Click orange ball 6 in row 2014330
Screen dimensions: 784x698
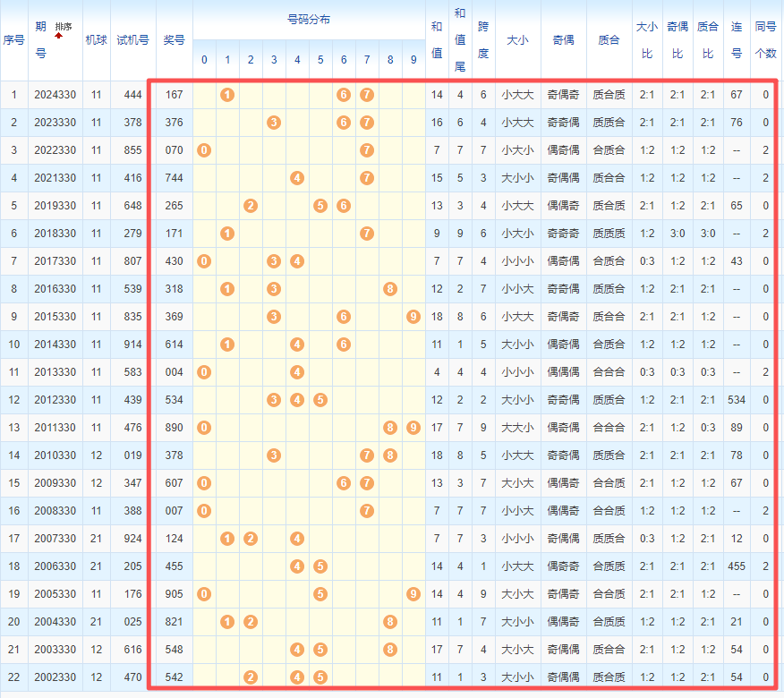coord(344,345)
